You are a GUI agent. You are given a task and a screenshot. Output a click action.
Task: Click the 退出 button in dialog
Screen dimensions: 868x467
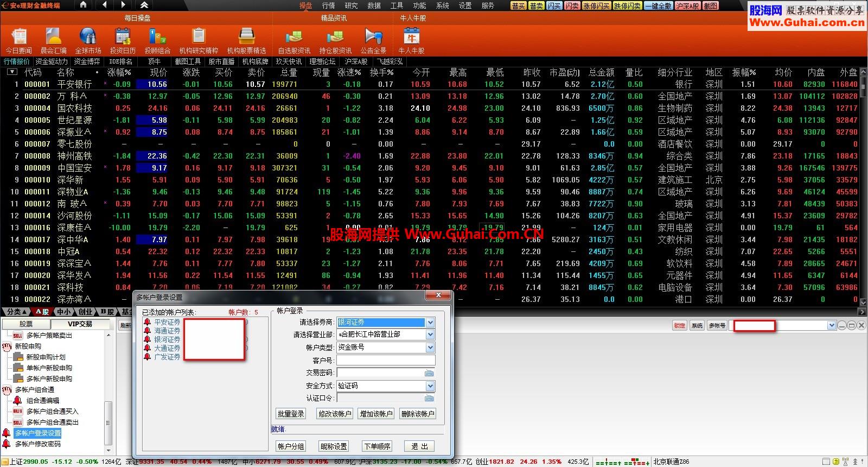pyautogui.click(x=420, y=446)
